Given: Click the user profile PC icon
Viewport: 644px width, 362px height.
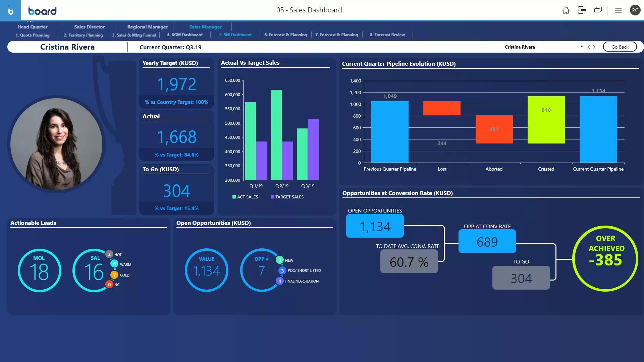Looking at the screenshot, I should pos(635,10).
